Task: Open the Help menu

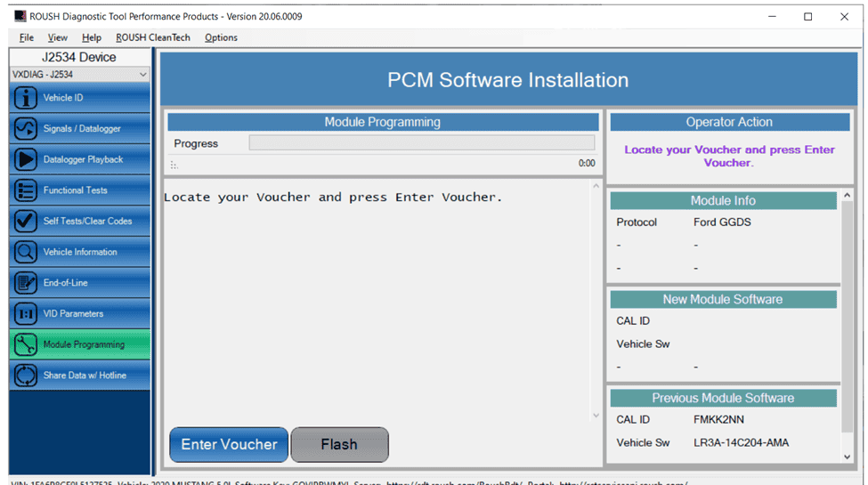Action: (92, 37)
